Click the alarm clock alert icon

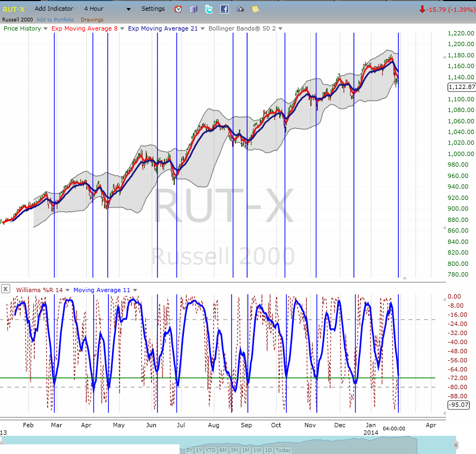coord(178,9)
